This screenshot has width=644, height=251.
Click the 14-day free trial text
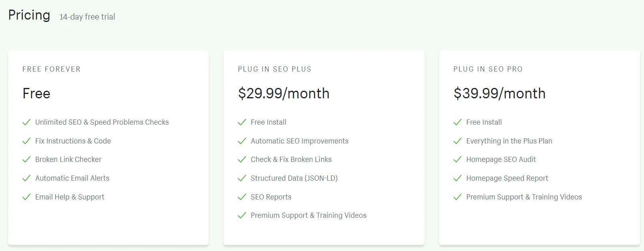pyautogui.click(x=87, y=17)
